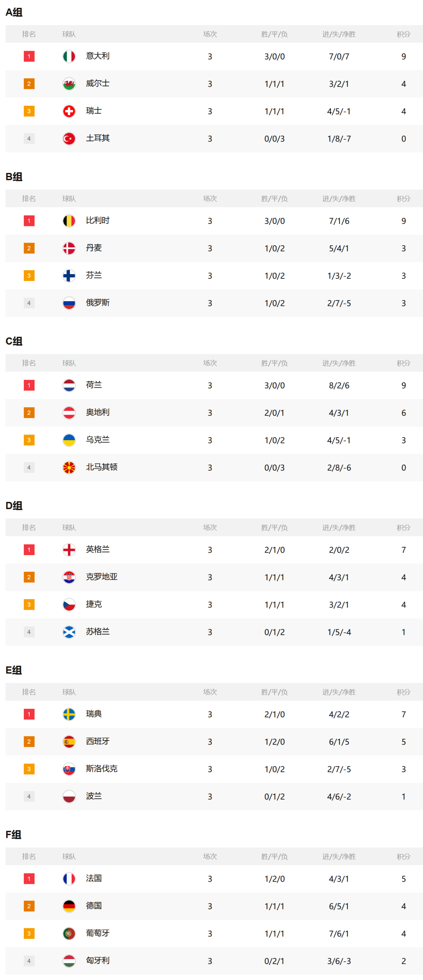423x980 pixels.
Task: Click the Wales flag icon
Action: pyautogui.click(x=69, y=84)
